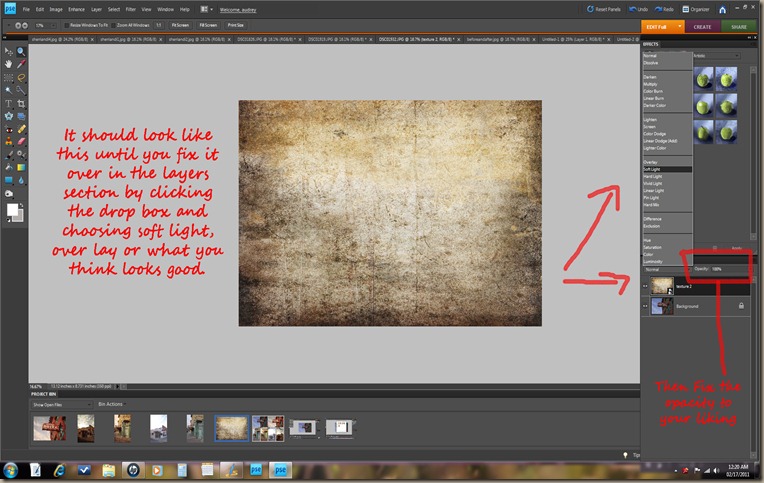This screenshot has height=483, width=764.
Task: Select the Zoom tool in toolbox
Action: point(22,51)
